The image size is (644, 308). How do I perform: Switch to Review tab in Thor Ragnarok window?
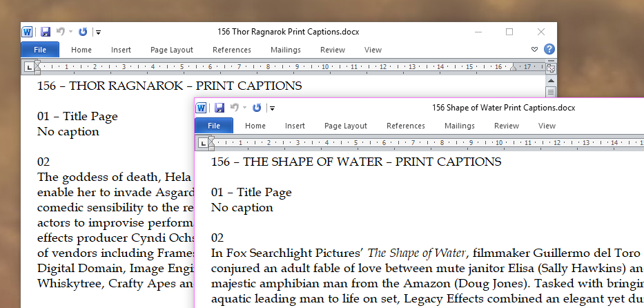(333, 50)
